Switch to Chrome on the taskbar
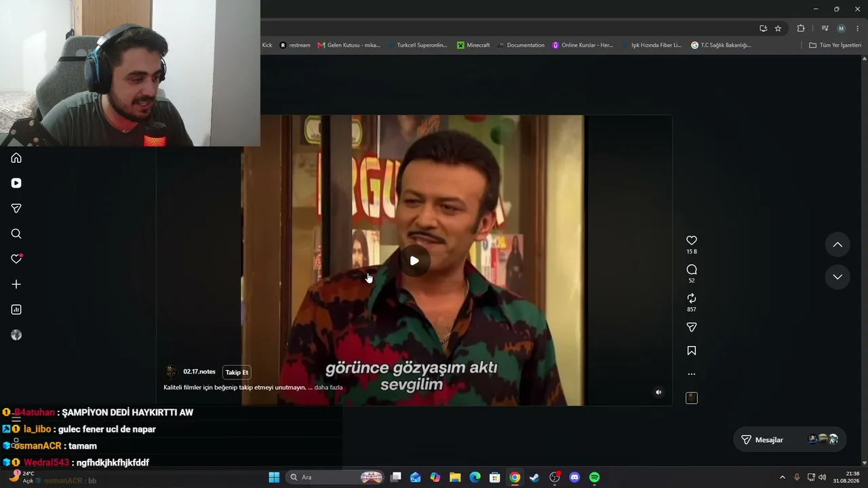868x488 pixels. point(515,477)
